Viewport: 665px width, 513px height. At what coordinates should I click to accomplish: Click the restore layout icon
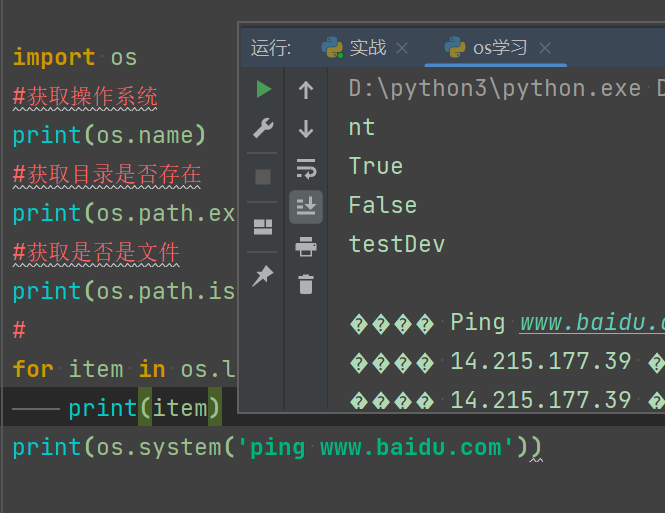(263, 227)
